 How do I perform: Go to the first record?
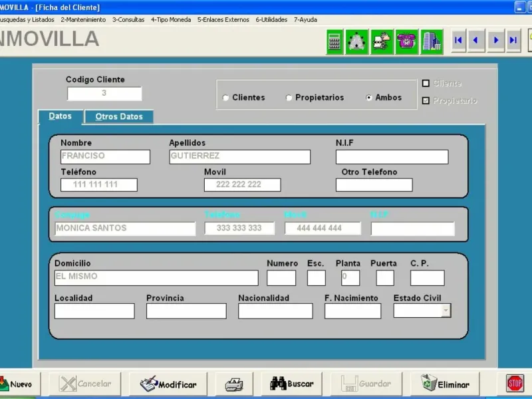click(458, 41)
